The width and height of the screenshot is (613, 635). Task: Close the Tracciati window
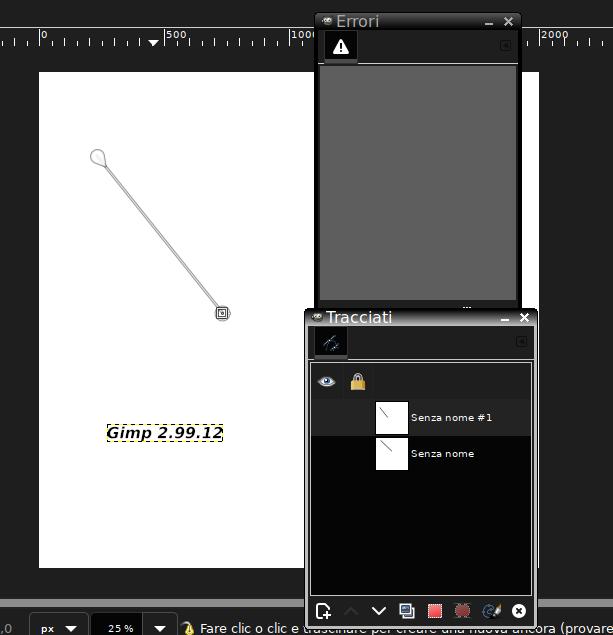pyautogui.click(x=524, y=318)
